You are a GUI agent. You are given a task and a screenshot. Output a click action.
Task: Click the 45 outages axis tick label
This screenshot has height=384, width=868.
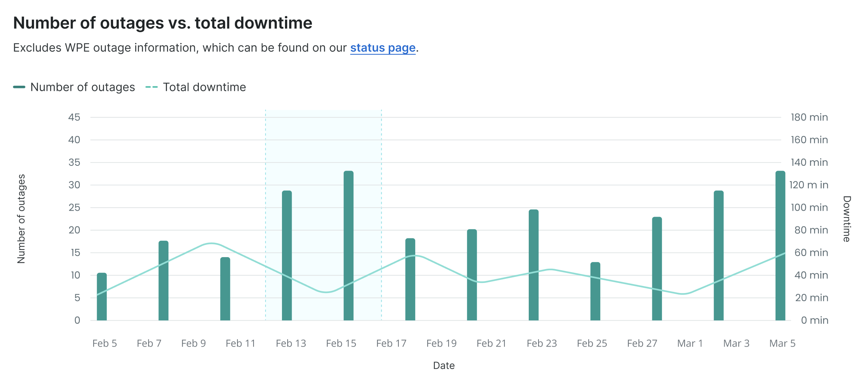74,118
